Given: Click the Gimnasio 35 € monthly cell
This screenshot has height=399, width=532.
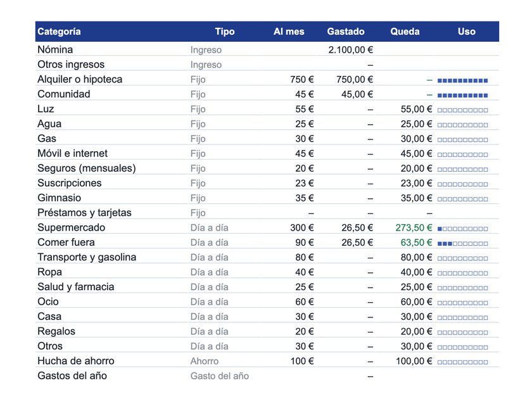Looking at the screenshot, I should (305, 198).
